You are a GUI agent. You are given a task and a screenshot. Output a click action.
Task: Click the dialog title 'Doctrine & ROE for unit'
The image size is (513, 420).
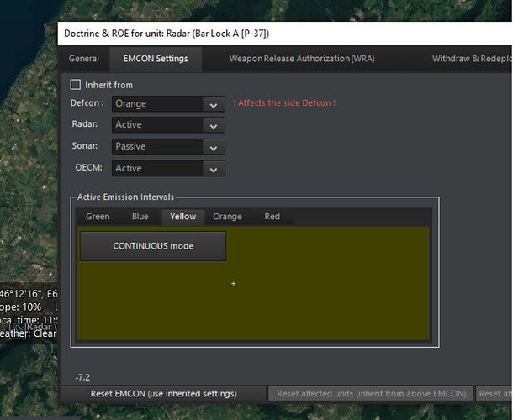pos(167,34)
